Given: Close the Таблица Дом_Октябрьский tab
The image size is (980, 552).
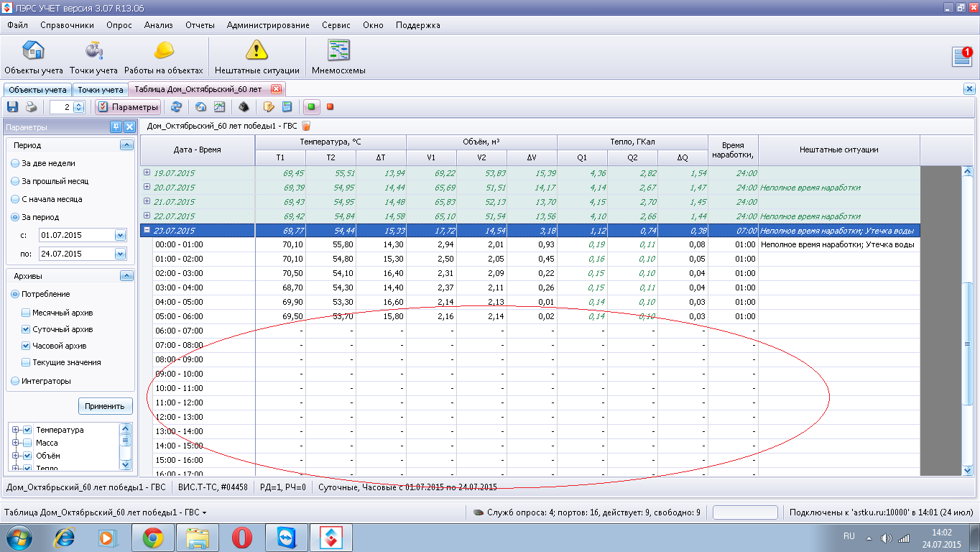Looking at the screenshot, I should tap(276, 90).
